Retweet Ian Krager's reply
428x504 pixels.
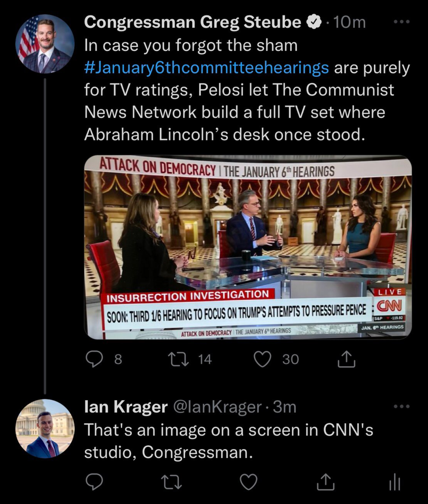tap(171, 482)
